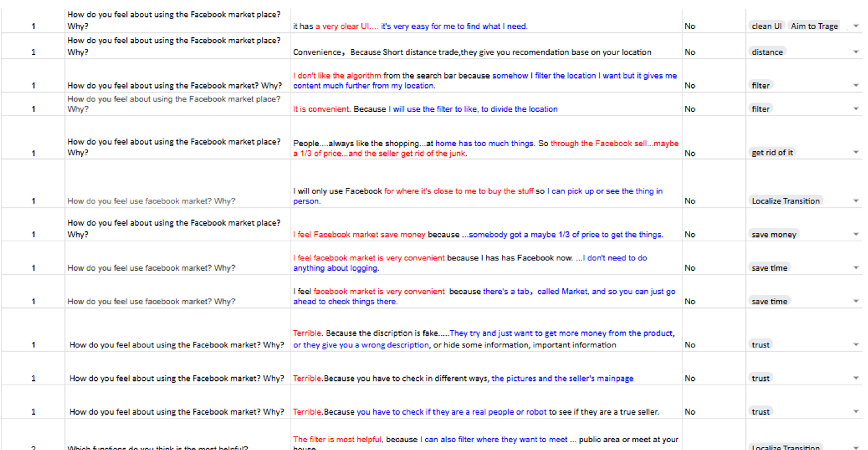Select the 'get rid of it' chip

point(772,153)
